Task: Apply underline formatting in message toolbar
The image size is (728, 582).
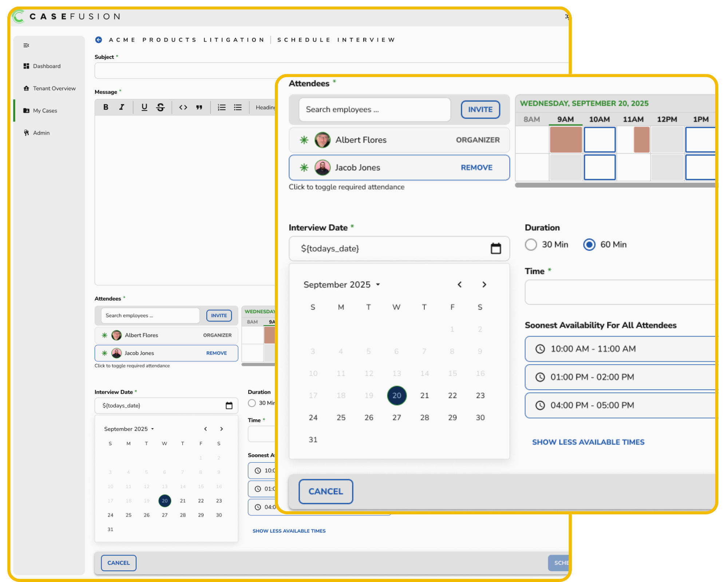Action: click(x=144, y=107)
